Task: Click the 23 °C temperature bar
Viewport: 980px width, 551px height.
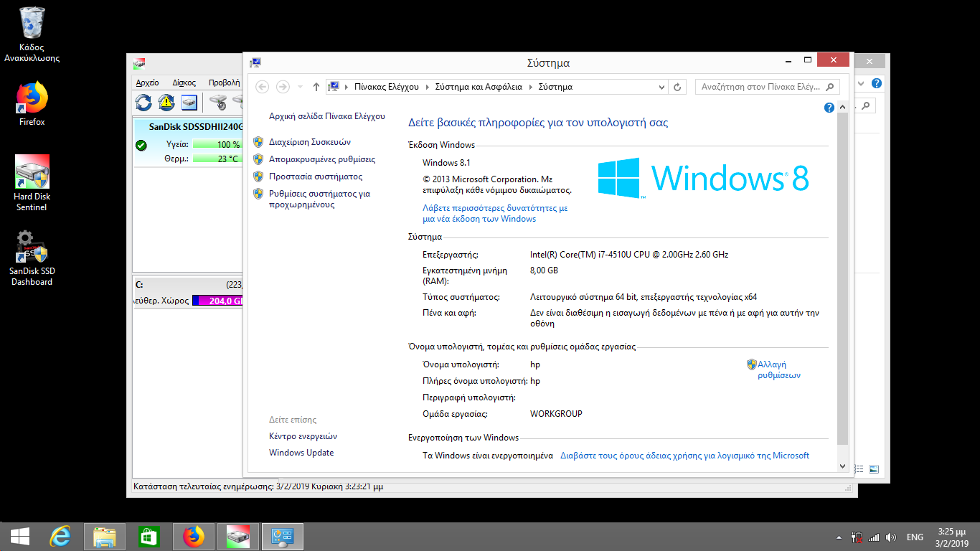Action: point(218,159)
